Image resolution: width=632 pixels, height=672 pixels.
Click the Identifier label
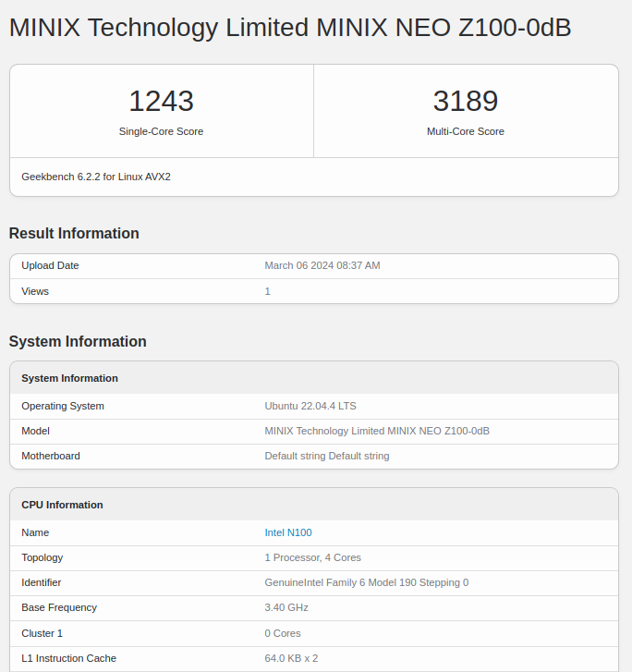[42, 582]
